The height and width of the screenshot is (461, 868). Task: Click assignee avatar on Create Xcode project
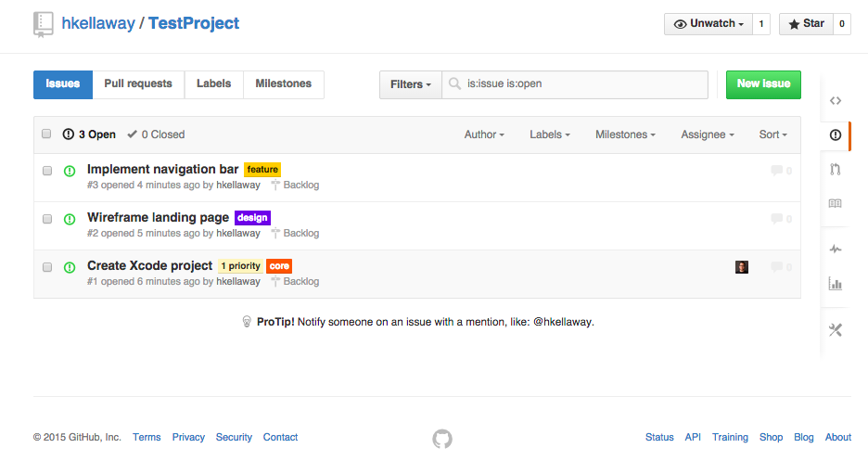pyautogui.click(x=742, y=267)
